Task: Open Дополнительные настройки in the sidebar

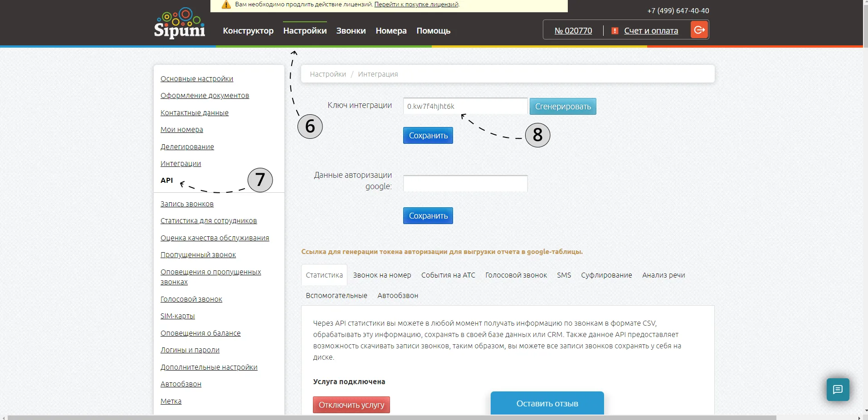Action: tap(209, 367)
